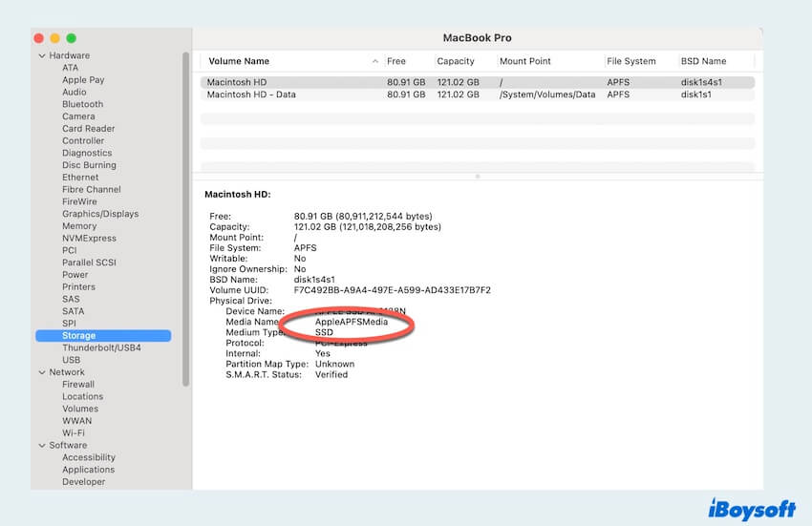This screenshot has height=526, width=812.
Task: Sort by File System column header
Action: coord(631,61)
